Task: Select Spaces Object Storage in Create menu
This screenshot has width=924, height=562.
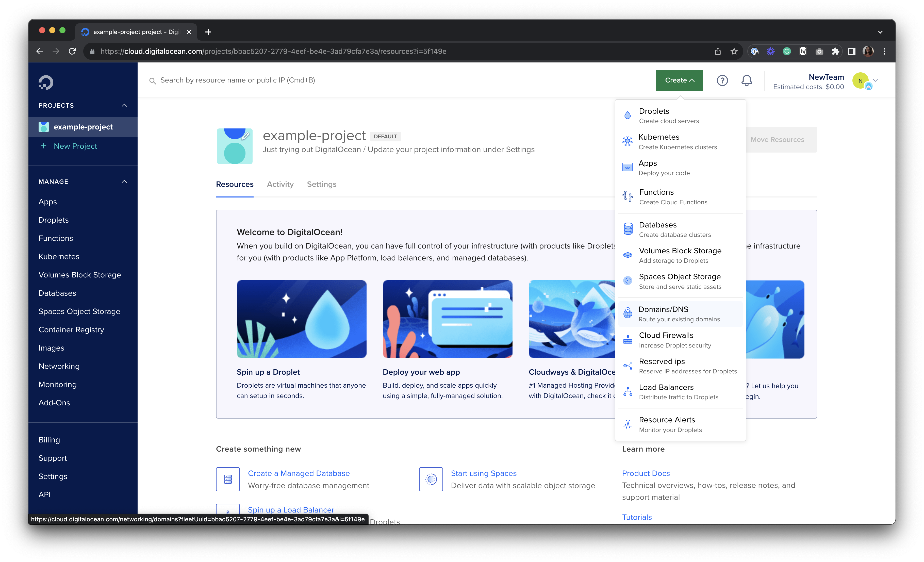Action: tap(680, 281)
